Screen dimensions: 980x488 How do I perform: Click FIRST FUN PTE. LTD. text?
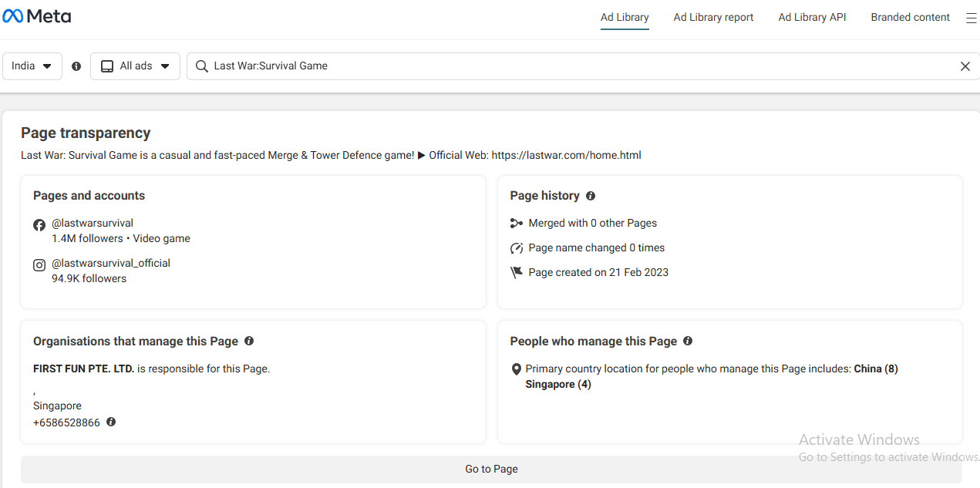point(83,369)
